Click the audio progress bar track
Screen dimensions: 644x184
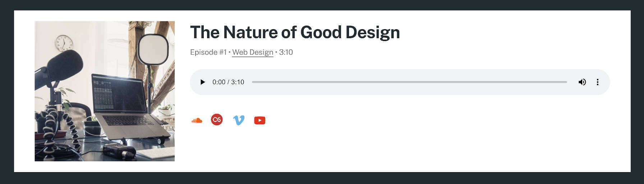409,82
